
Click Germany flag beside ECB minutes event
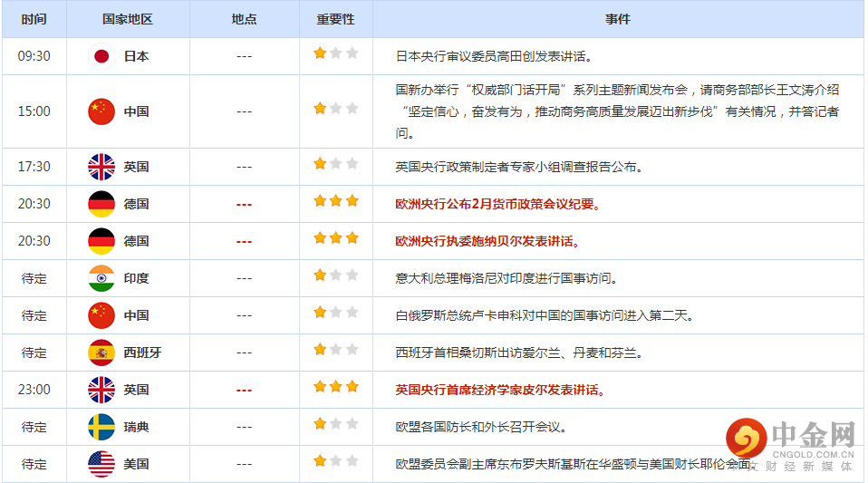tap(101, 204)
